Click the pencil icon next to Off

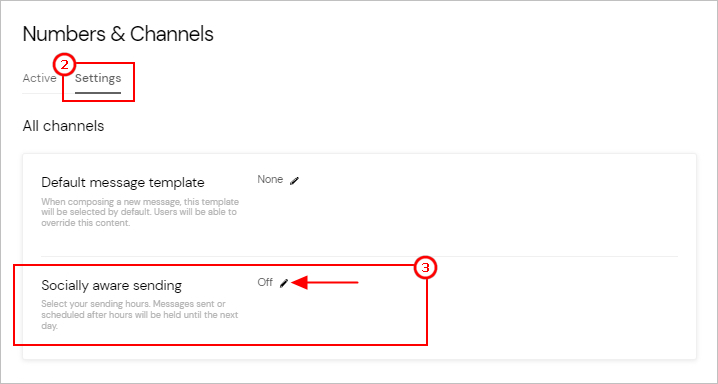(x=284, y=283)
